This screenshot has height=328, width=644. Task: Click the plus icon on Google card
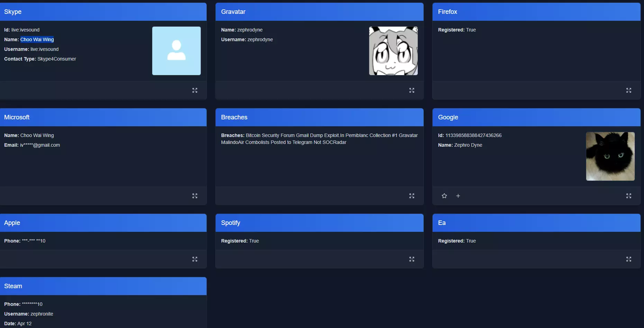click(458, 196)
